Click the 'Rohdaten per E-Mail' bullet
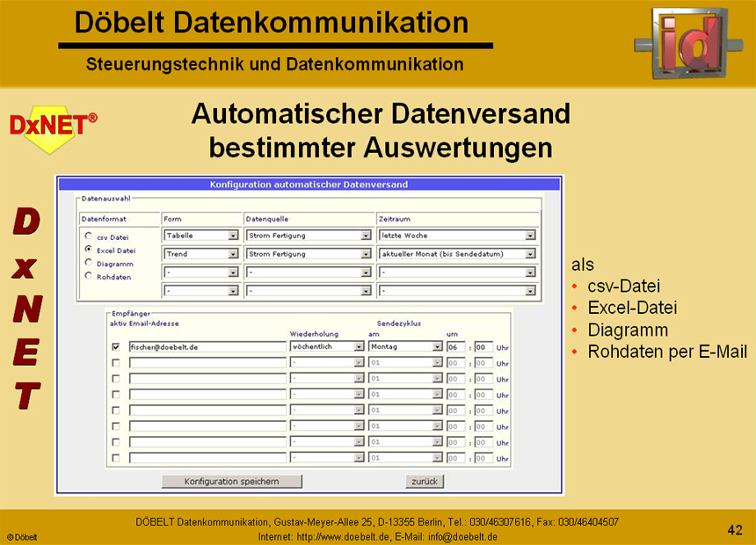756x545 pixels. (x=667, y=352)
